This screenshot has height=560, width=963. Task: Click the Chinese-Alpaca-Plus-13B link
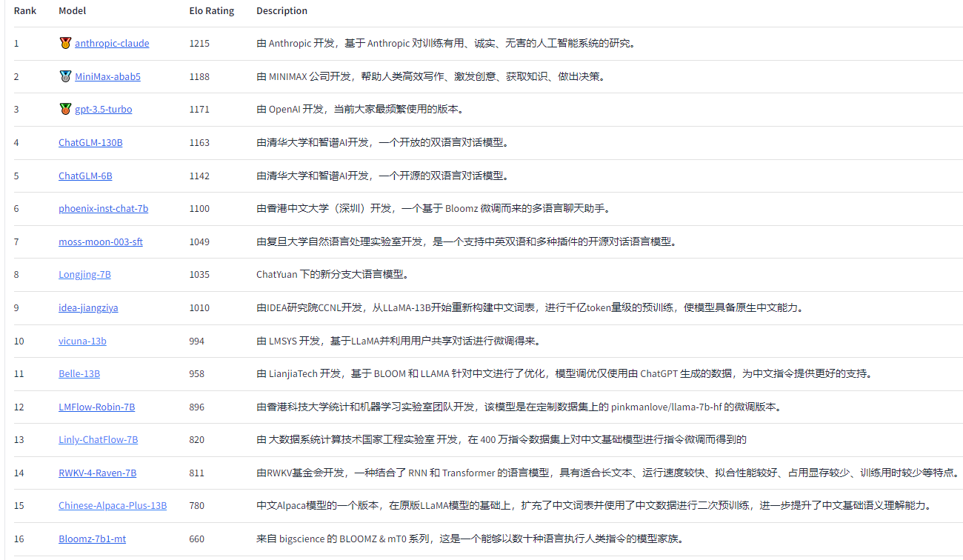pyautogui.click(x=113, y=505)
